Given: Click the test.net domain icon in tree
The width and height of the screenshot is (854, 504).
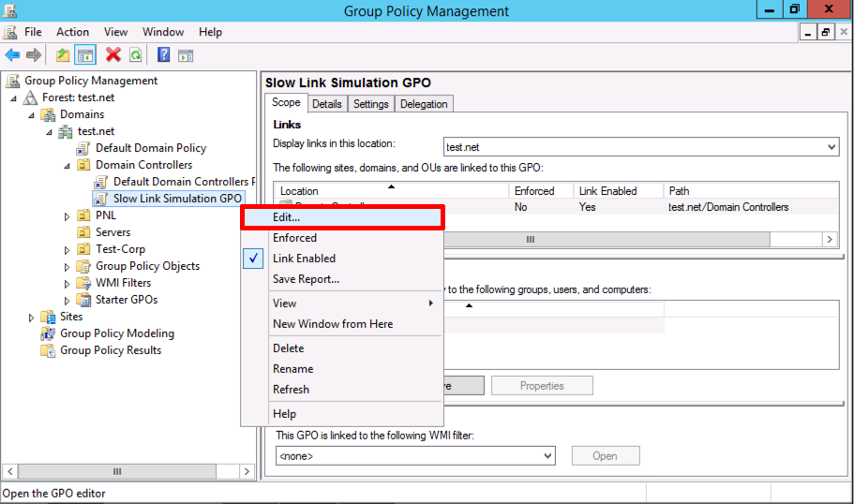Looking at the screenshot, I should point(66,132).
